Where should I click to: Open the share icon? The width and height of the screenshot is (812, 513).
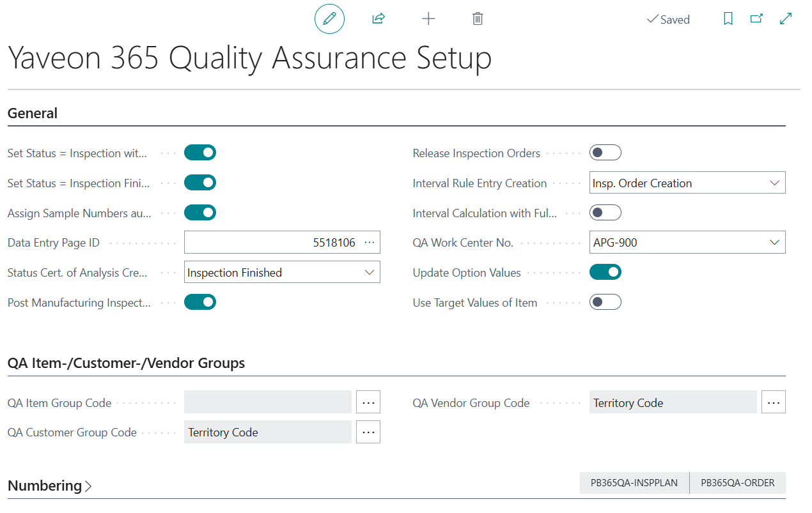379,19
